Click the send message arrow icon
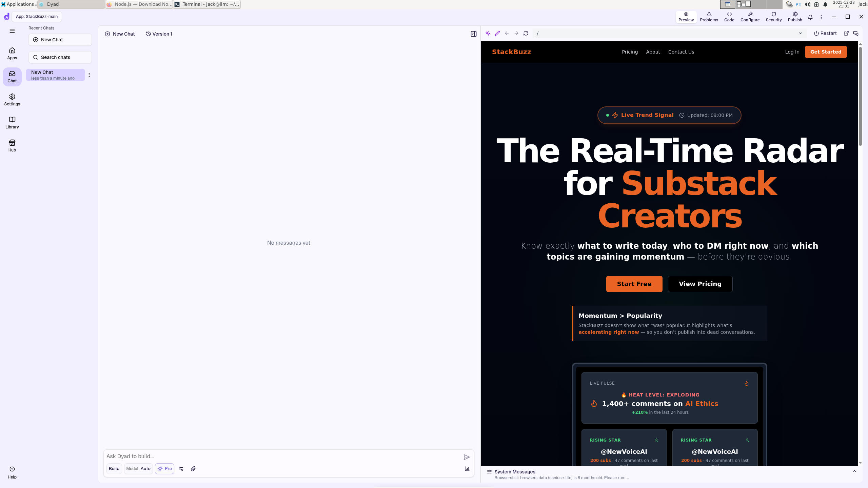 [467, 457]
